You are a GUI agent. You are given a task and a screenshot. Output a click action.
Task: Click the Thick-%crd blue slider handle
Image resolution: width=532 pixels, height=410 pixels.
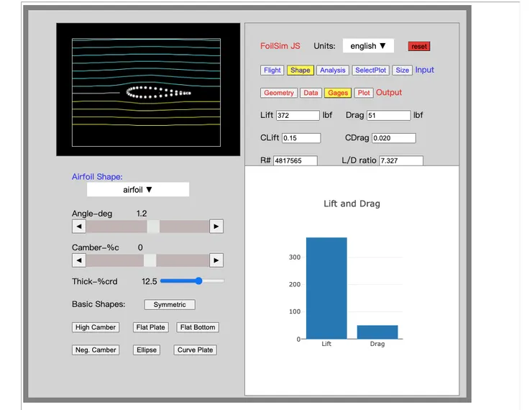pyautogui.click(x=199, y=281)
